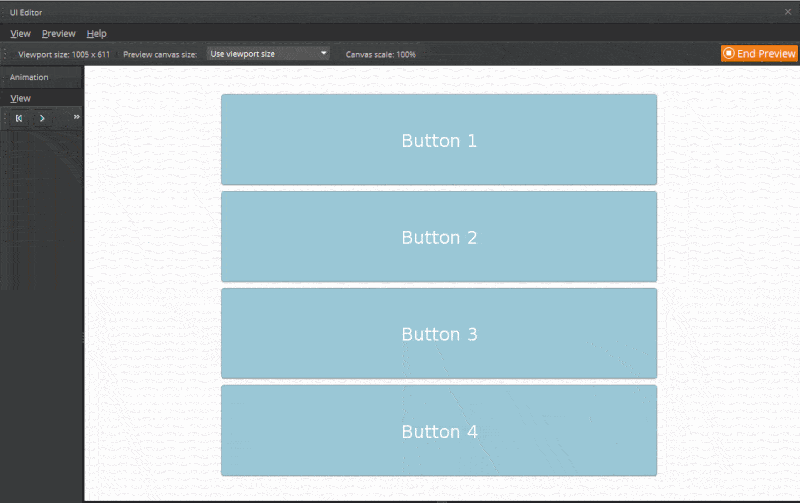Click the Animation playback toolbar's drag handle

coord(5,118)
